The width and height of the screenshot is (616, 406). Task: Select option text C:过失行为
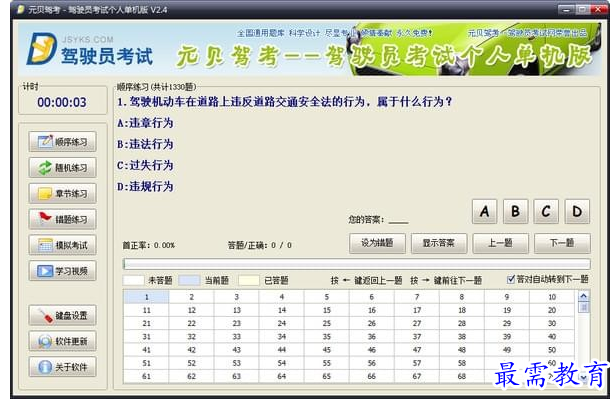(145, 165)
